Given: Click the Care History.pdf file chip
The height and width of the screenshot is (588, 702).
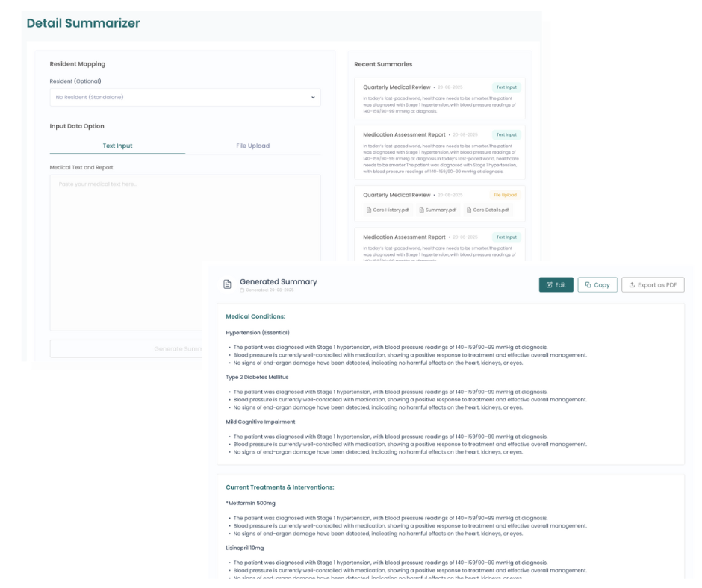Looking at the screenshot, I should (x=388, y=210).
